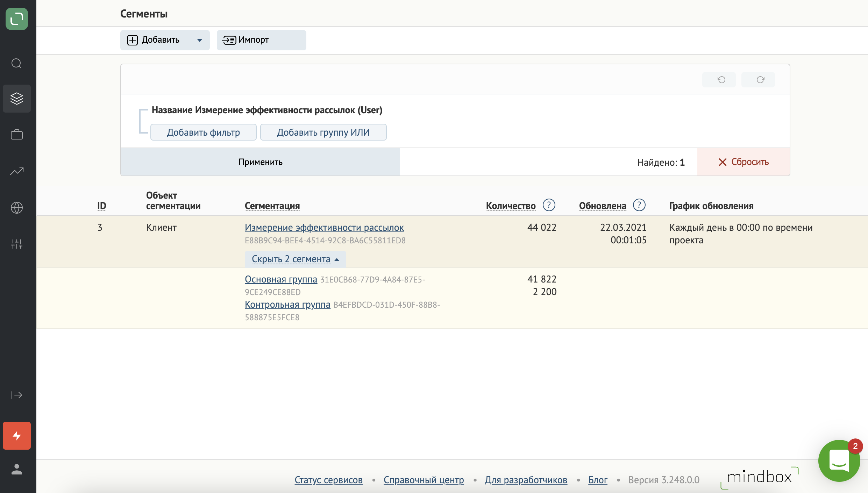Show help for the Количество column
This screenshot has width=868, height=493.
pos(549,205)
